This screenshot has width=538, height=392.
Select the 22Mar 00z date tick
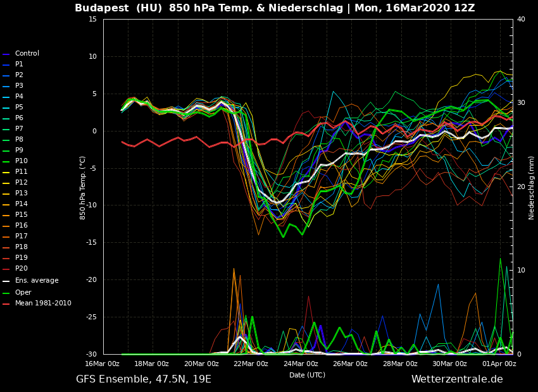[251, 364]
